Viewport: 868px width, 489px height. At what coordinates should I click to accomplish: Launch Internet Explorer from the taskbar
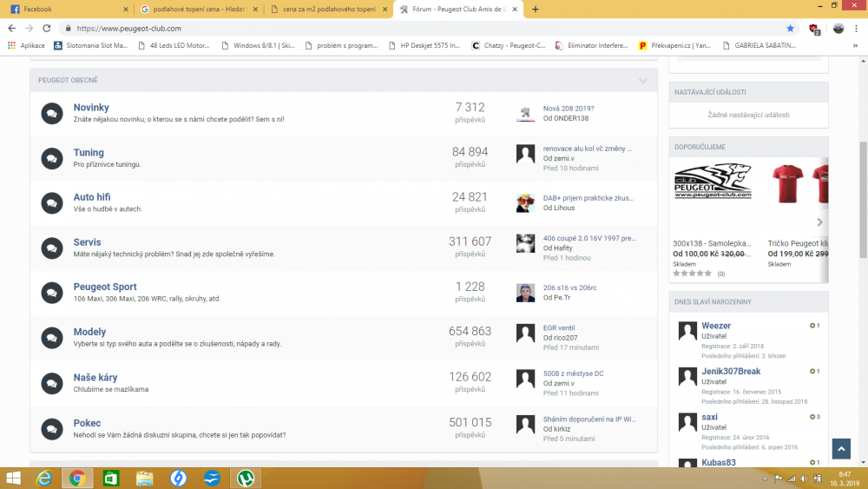[x=43, y=478]
